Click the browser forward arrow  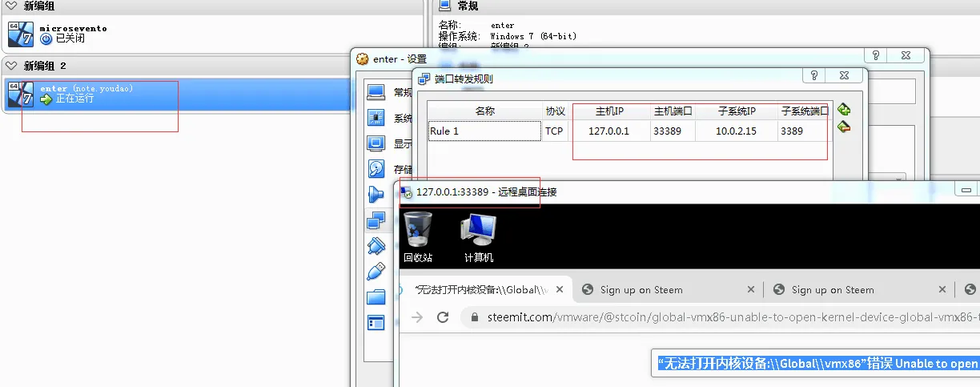416,317
